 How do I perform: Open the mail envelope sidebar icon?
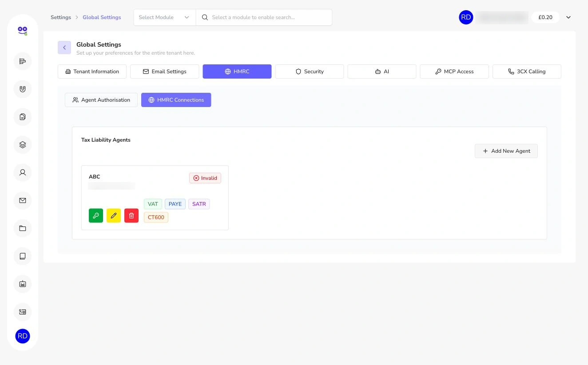click(x=23, y=200)
